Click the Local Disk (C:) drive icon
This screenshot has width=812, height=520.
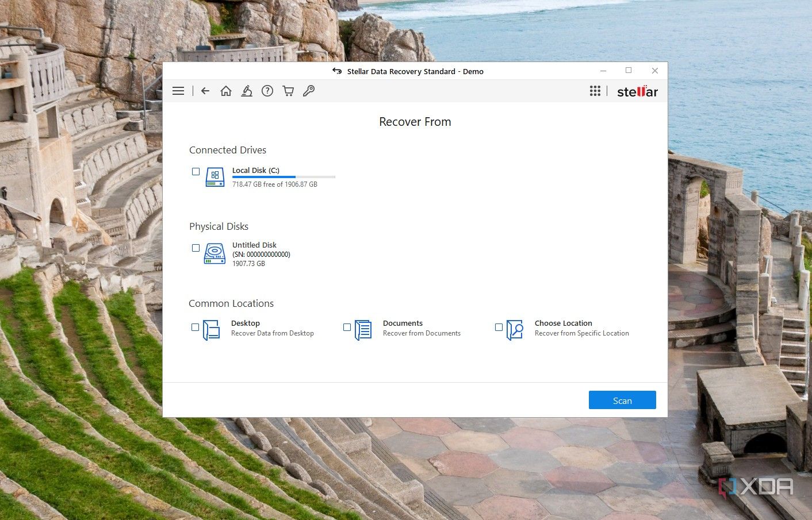click(215, 177)
